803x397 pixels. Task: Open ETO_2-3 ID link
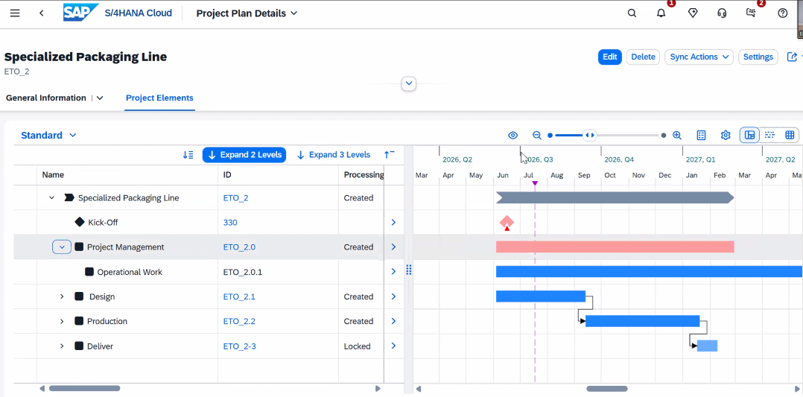(239, 346)
